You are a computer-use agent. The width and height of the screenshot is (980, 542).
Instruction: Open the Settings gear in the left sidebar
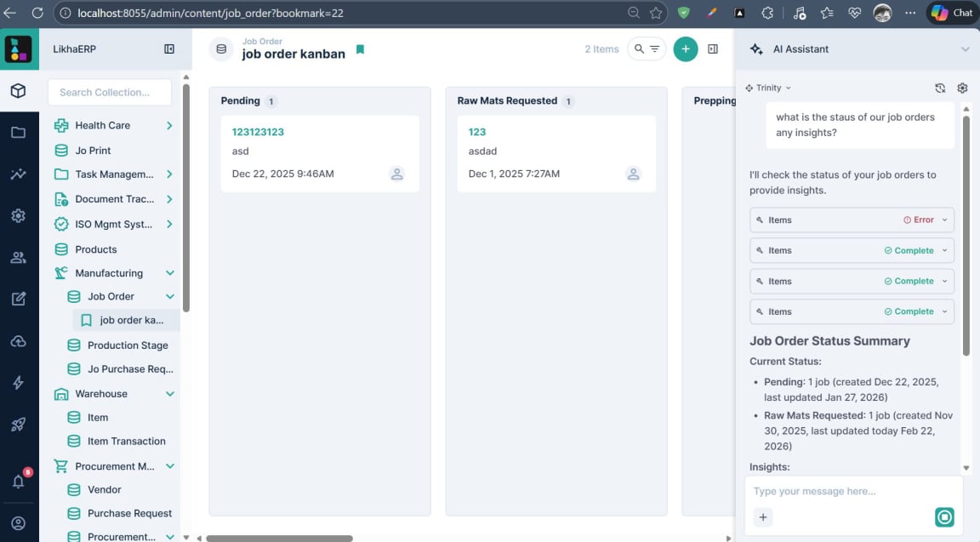(x=19, y=215)
